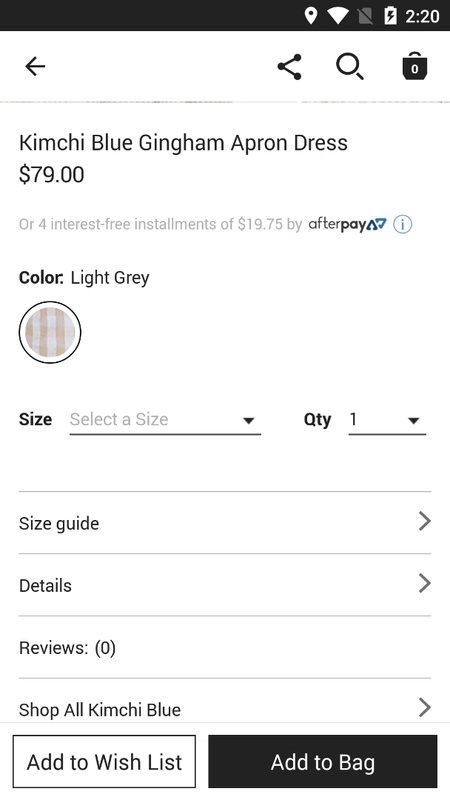Expand the Details section
Viewport: 450px width, 800px height.
coord(225,585)
